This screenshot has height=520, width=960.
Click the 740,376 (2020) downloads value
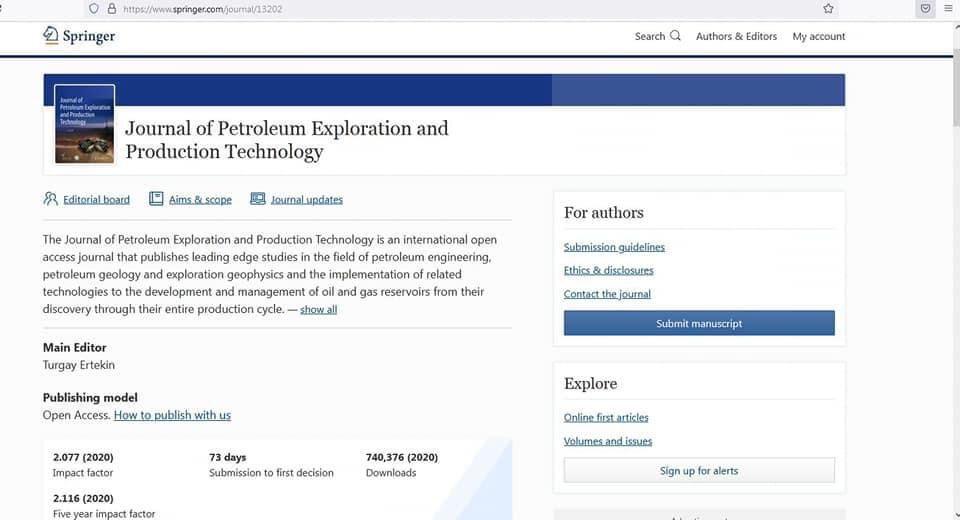click(402, 457)
